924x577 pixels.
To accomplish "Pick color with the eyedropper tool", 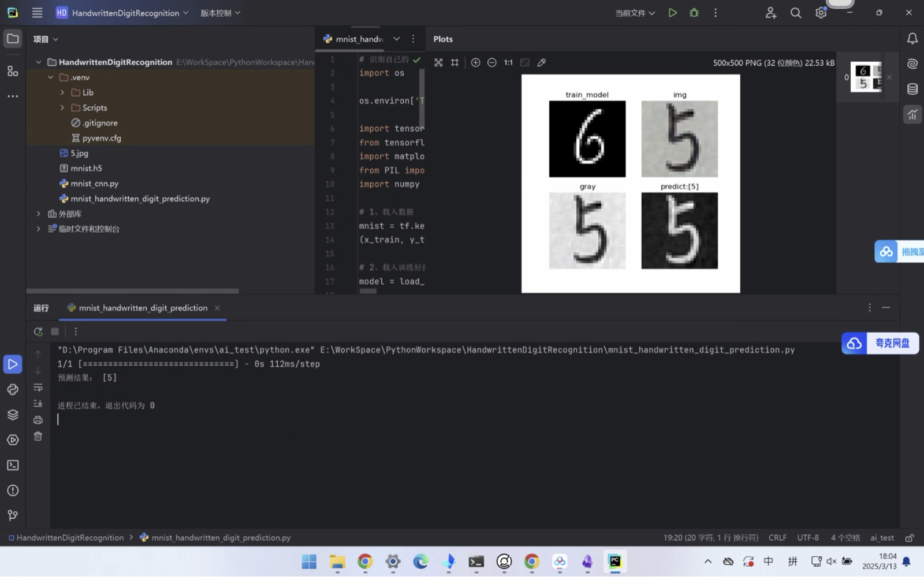I will pos(541,62).
